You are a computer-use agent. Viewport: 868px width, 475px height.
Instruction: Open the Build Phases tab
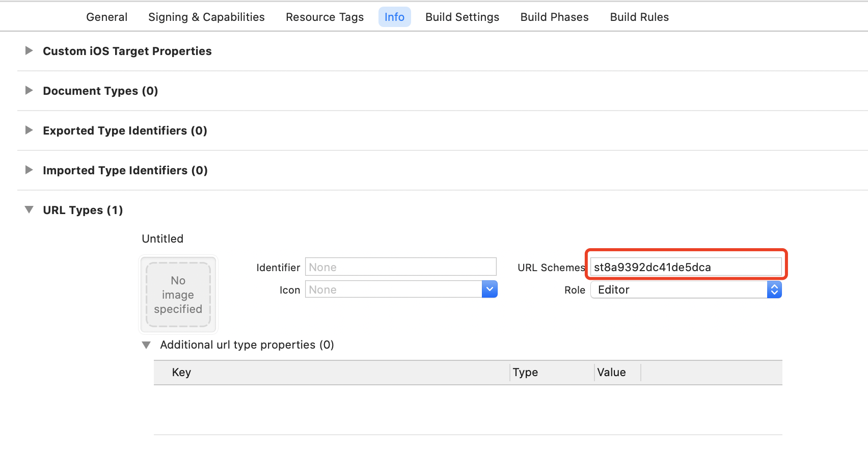[554, 17]
